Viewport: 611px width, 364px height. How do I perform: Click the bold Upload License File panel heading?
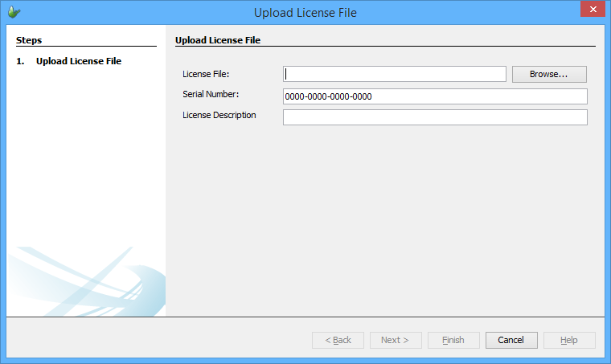click(x=218, y=39)
